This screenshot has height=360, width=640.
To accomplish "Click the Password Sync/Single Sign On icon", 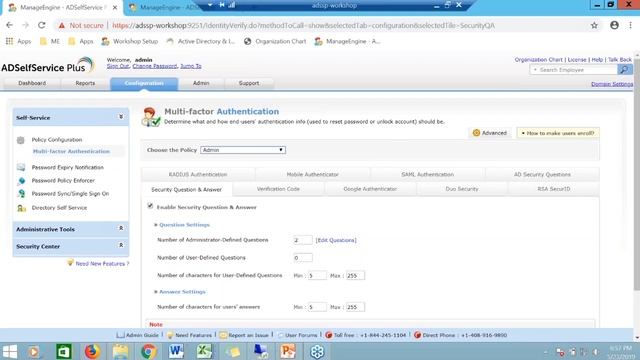I will (21, 194).
